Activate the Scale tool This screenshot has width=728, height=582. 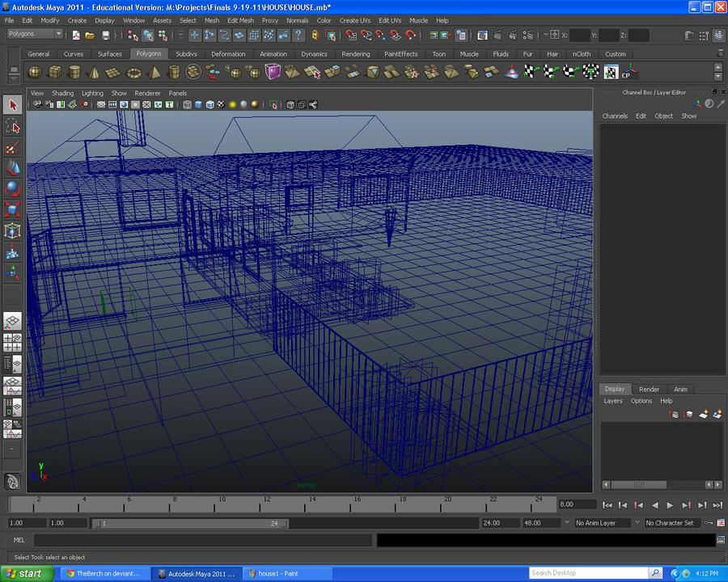tap(12, 209)
